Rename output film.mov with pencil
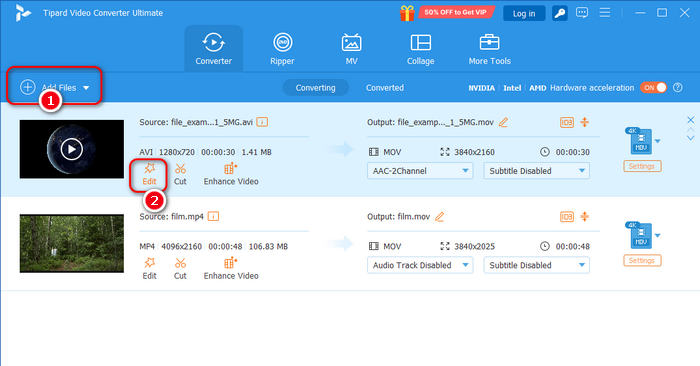Screen dimensions: 700x366 440,216
